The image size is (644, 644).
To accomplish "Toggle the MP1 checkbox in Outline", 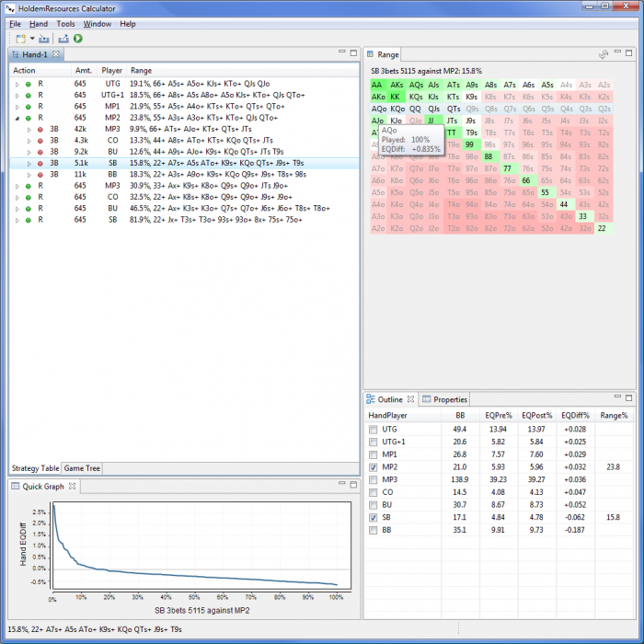I will (x=373, y=454).
